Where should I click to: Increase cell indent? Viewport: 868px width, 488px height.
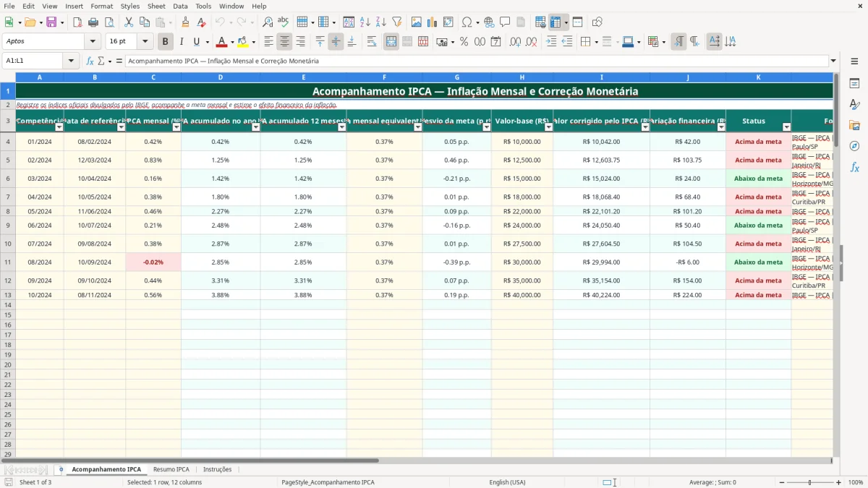coord(551,42)
